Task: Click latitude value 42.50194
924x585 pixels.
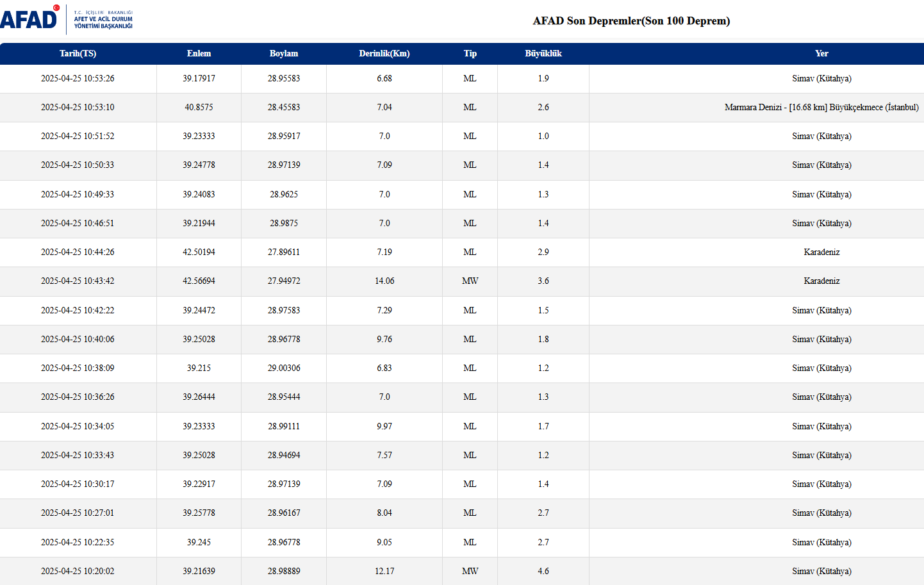Action: [199, 252]
